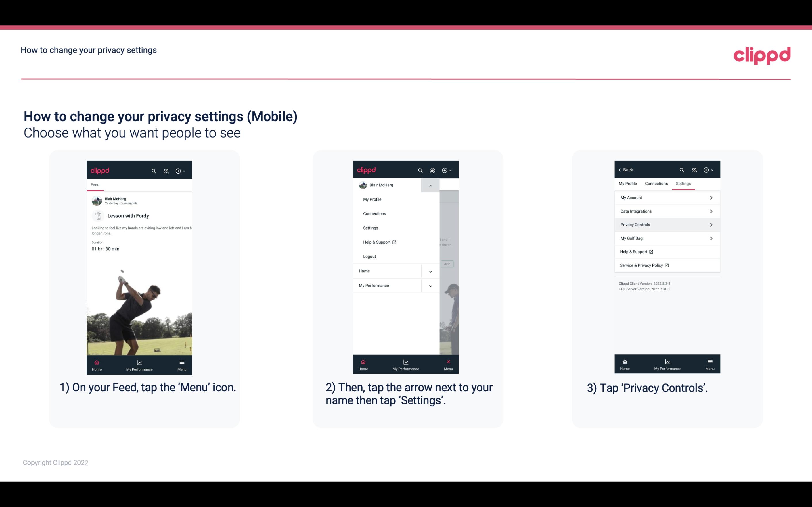Select the Privacy Controls menu item
This screenshot has height=507, width=812.
pos(667,224)
